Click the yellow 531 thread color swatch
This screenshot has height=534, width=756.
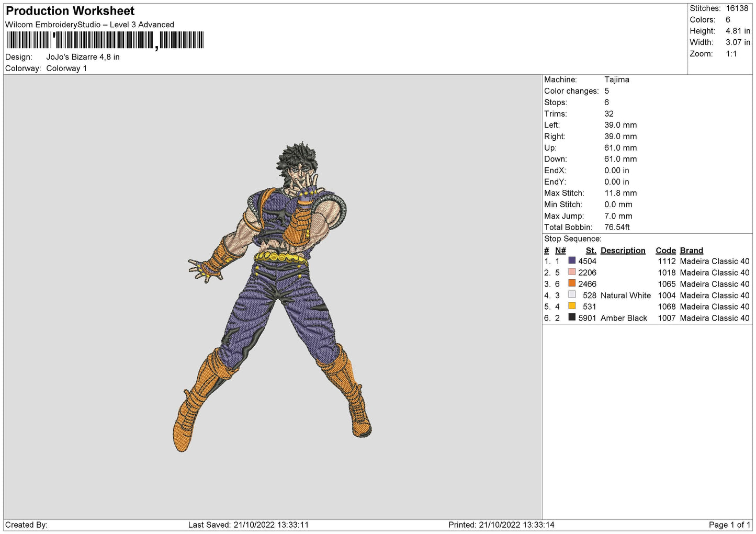[x=572, y=306]
